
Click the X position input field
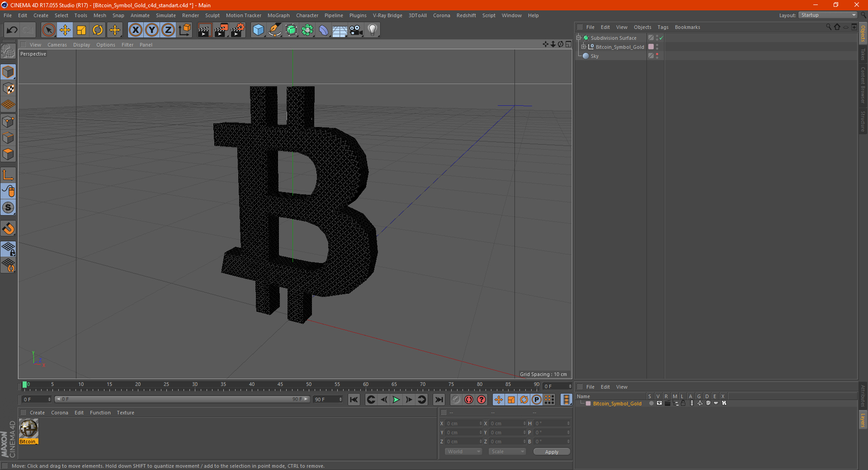pos(463,423)
